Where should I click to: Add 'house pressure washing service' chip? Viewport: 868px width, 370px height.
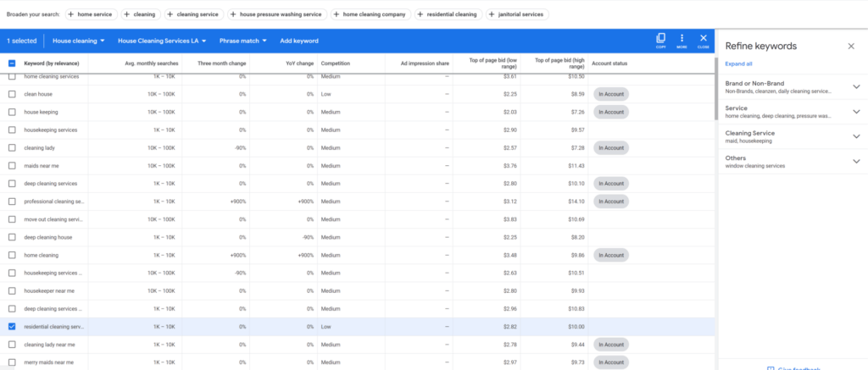tap(277, 14)
